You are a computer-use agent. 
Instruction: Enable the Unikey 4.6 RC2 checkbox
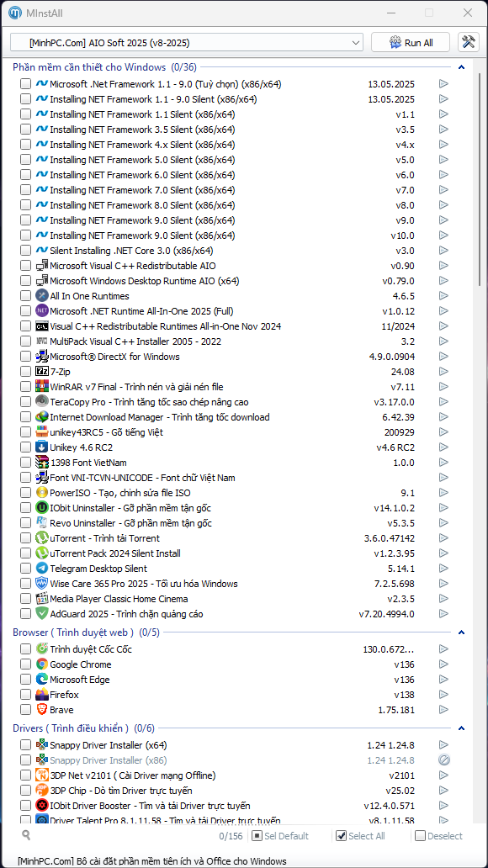25,447
